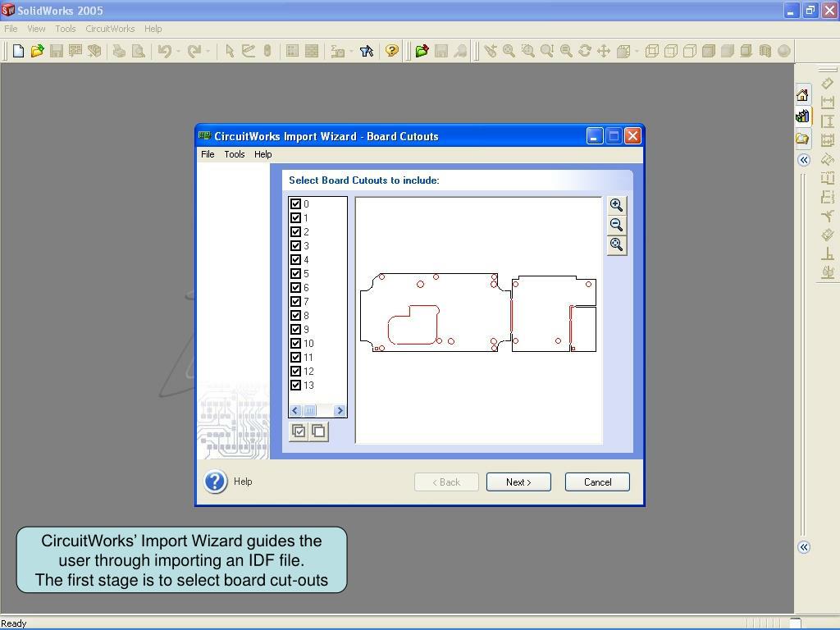840x630 pixels.
Task: Click the Design Library icon in task pane
Action: (802, 116)
